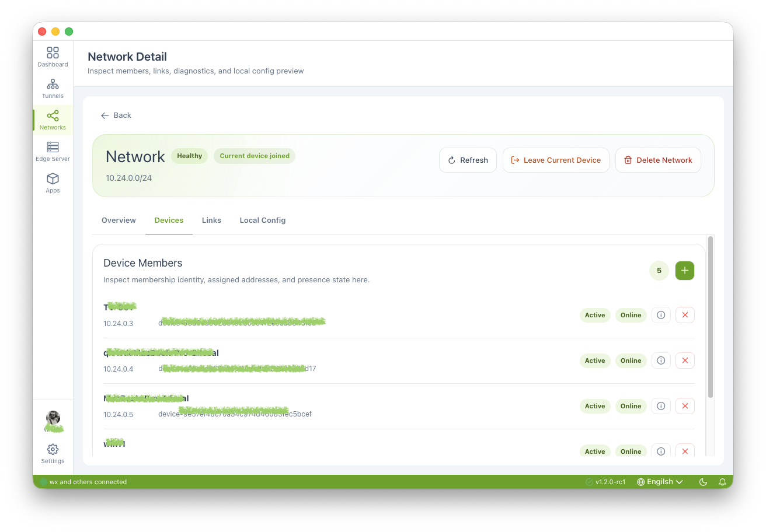Open the Dashboard sidebar item
Viewport: 766px width, 532px height.
(x=53, y=57)
